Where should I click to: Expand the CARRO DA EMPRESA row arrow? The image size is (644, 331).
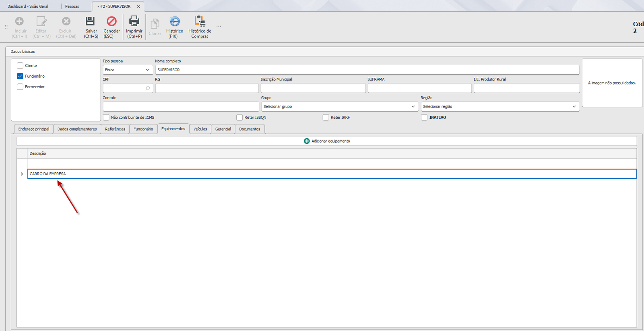tap(22, 174)
